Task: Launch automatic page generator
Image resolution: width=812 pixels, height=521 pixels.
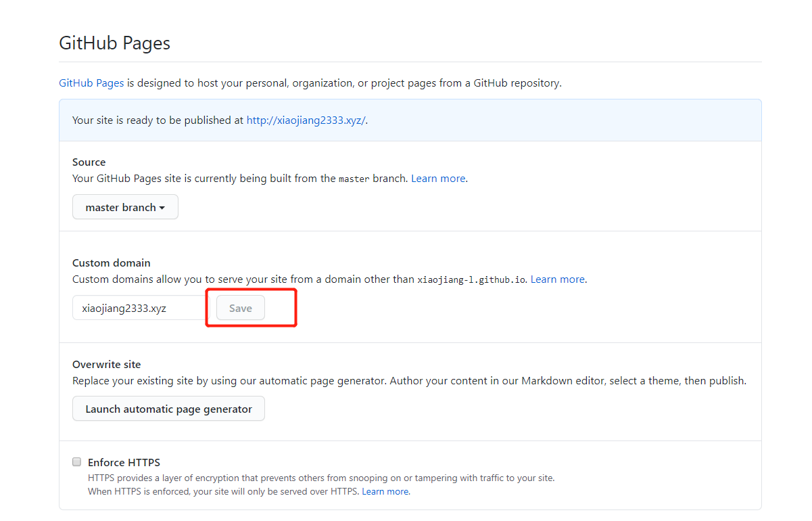Action: click(168, 409)
